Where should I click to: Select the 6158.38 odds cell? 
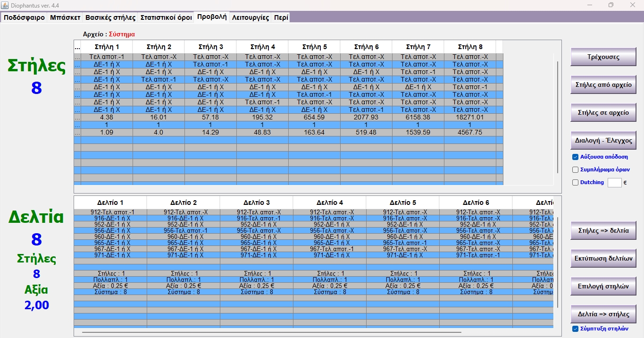click(x=418, y=117)
